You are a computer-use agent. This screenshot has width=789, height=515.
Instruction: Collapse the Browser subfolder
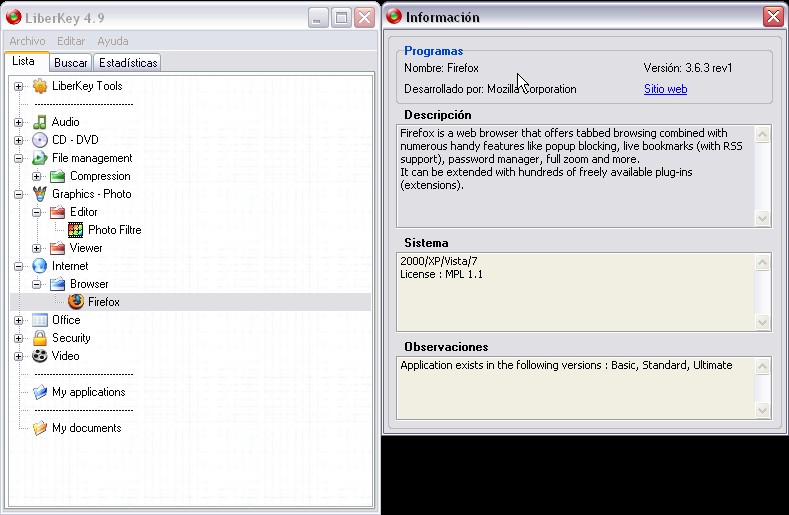pos(36,284)
